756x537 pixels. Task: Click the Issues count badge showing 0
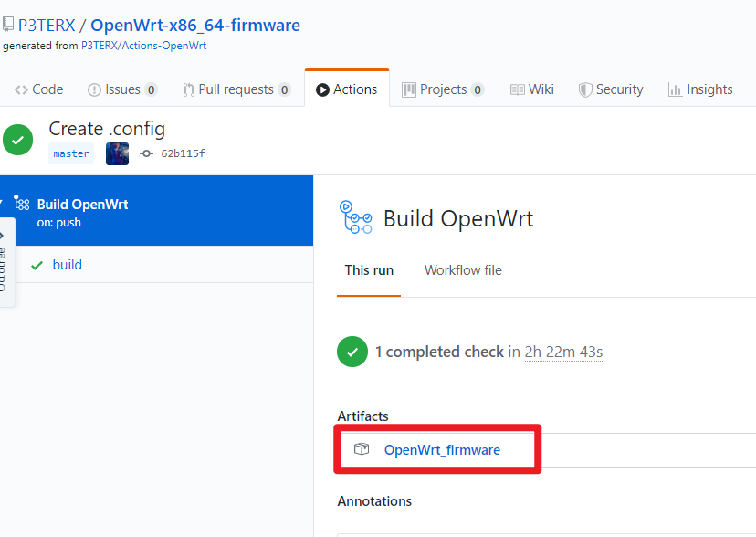click(x=151, y=90)
